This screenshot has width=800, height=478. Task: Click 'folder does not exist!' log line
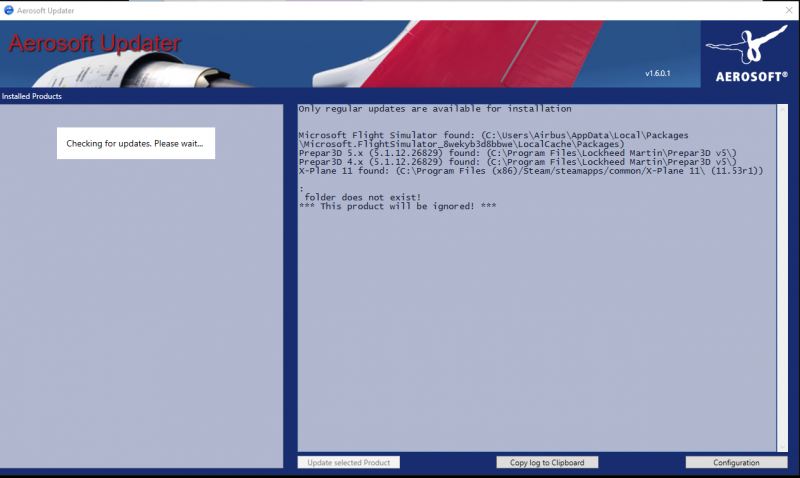click(x=362, y=197)
